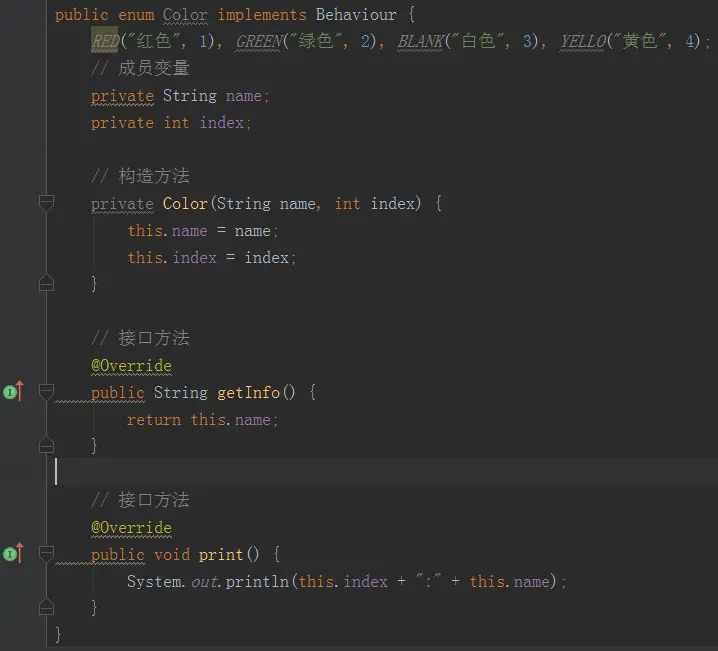Click the implements keyword
The image size is (718, 651).
[262, 15]
